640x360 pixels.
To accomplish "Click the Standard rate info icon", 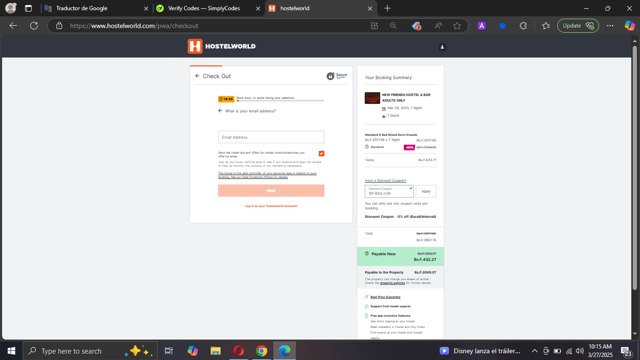I will (367, 147).
